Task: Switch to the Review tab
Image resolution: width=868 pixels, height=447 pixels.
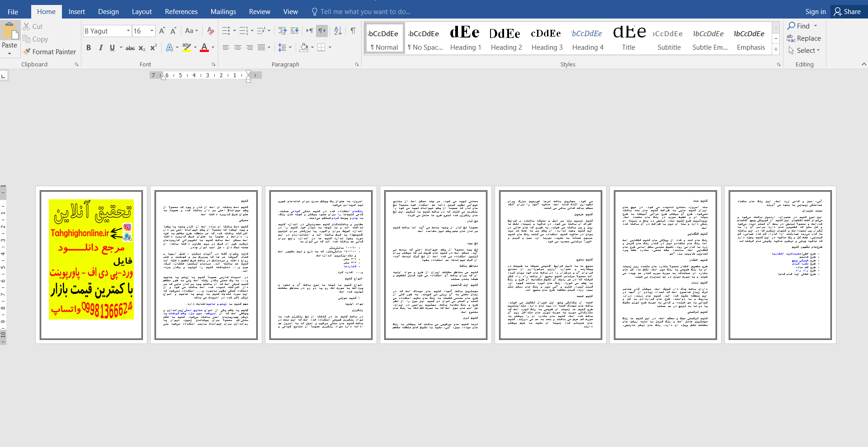Action: [x=259, y=12]
